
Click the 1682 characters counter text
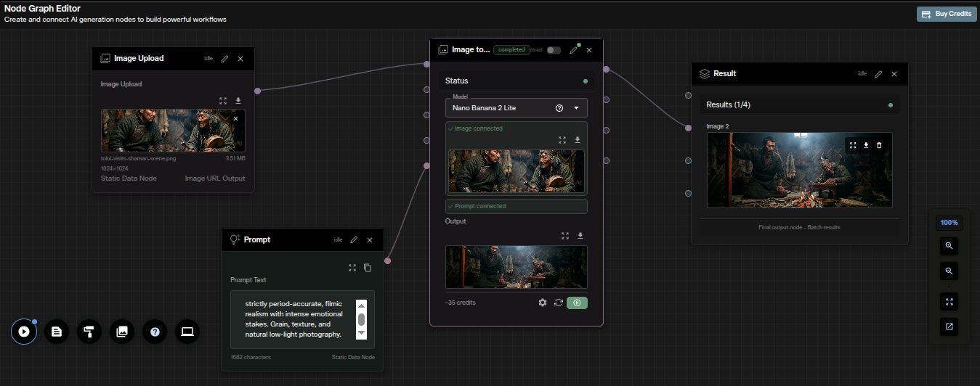coord(251,357)
